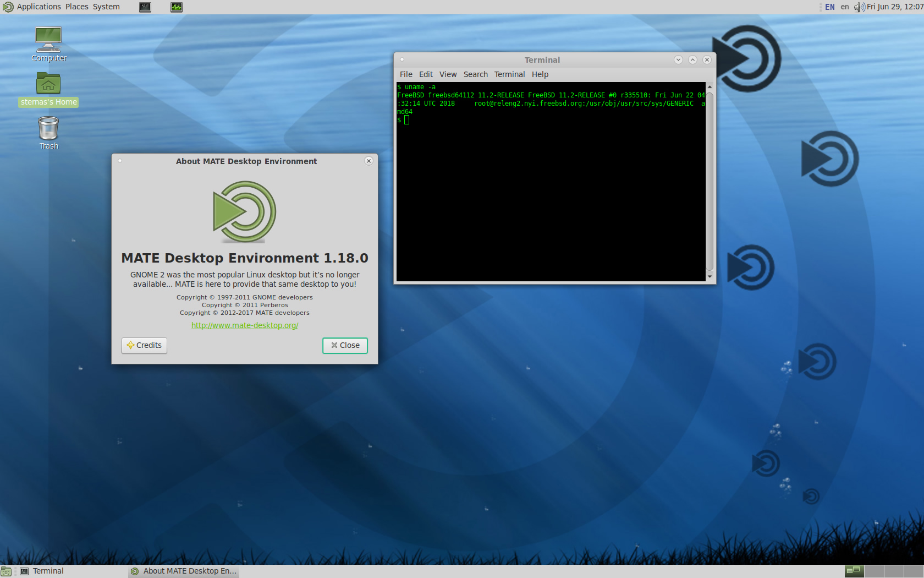924x578 pixels.
Task: Open the Terminal window's View menu
Action: coord(448,74)
